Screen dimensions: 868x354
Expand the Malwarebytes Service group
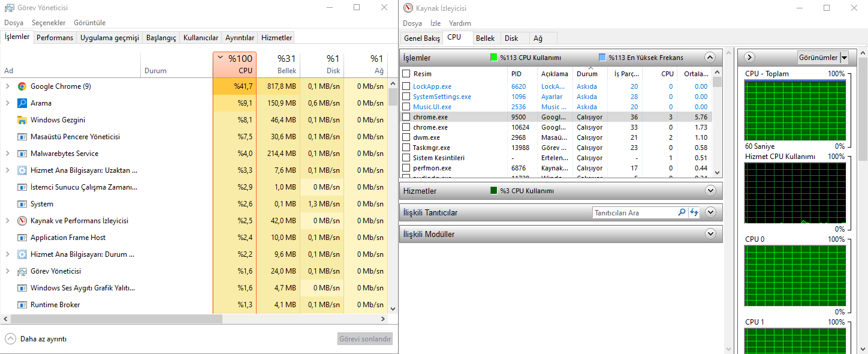[x=8, y=154]
